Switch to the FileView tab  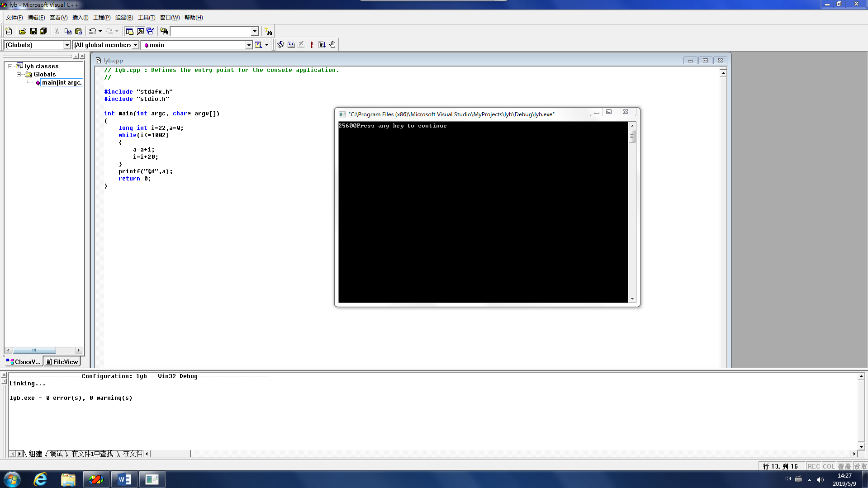pyautogui.click(x=62, y=362)
